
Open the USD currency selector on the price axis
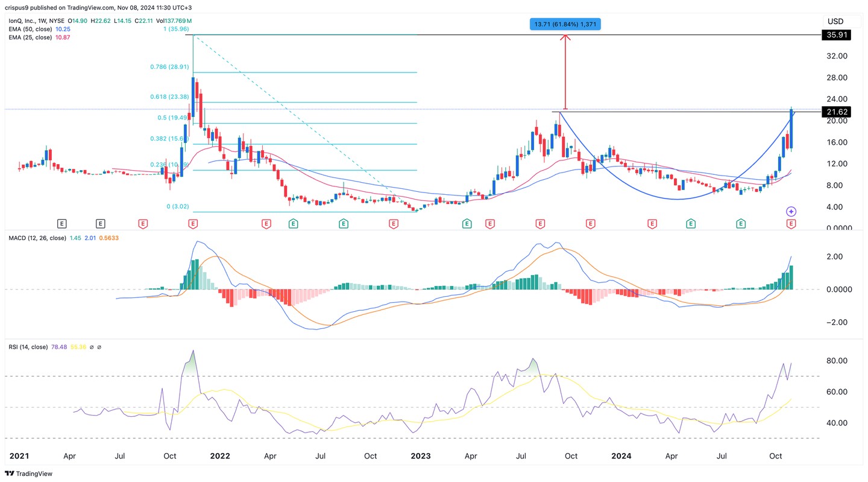pos(835,22)
